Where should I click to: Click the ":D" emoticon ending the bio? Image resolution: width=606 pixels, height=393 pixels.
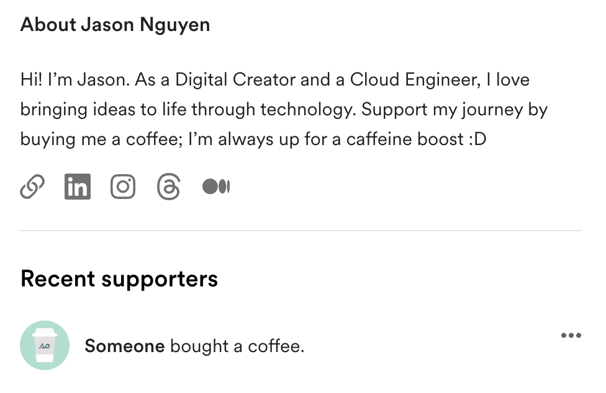[x=477, y=139]
